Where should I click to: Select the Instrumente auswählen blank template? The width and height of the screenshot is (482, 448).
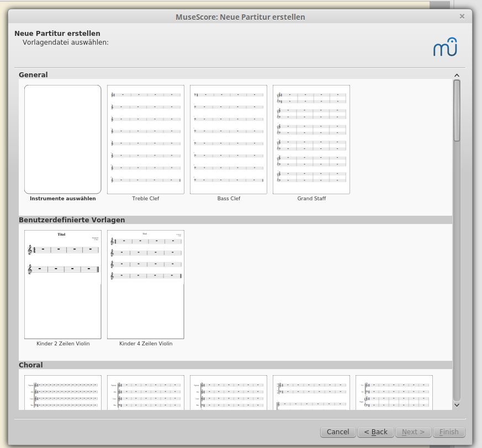click(63, 140)
